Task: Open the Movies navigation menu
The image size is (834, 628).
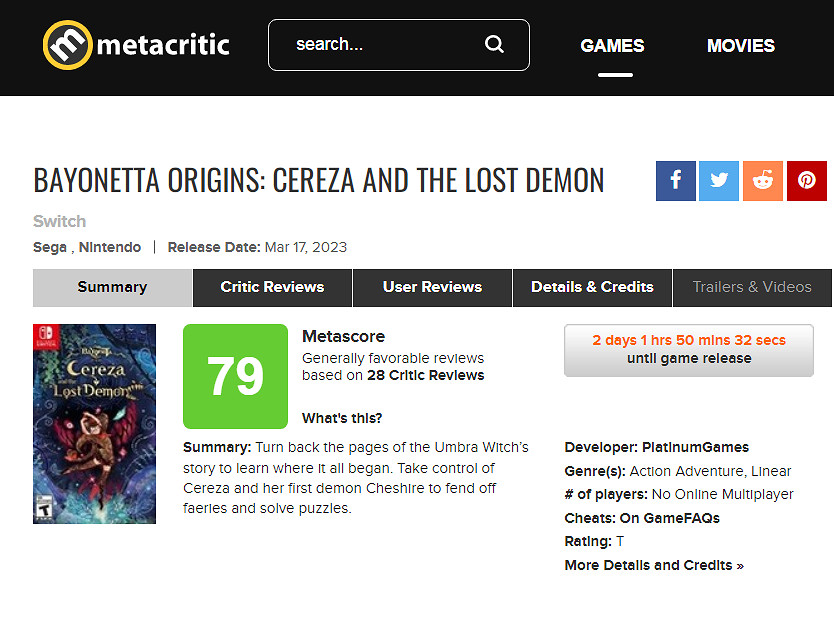Action: [740, 46]
